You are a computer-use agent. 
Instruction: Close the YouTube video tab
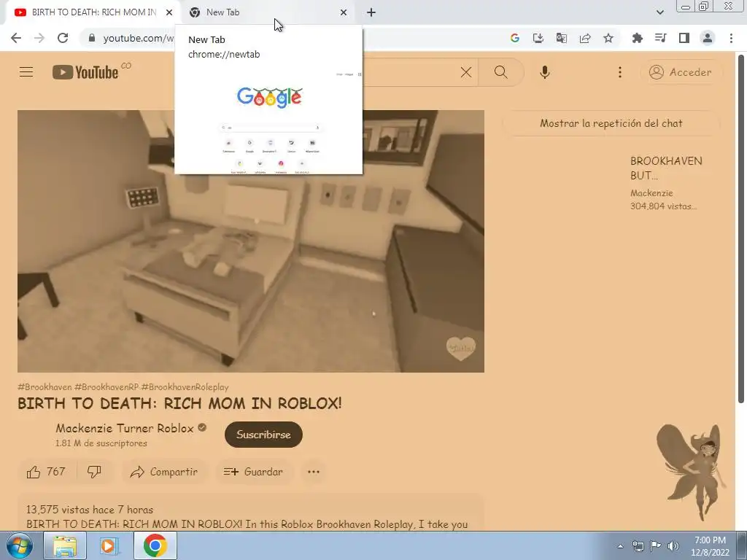169,12
